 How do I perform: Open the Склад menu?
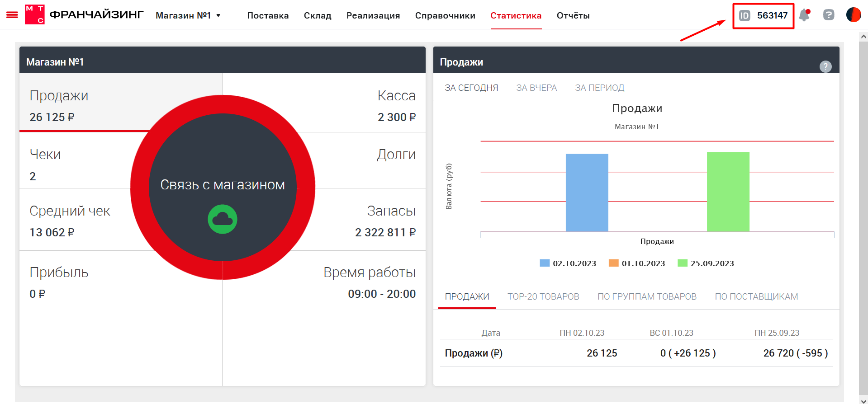coord(318,15)
